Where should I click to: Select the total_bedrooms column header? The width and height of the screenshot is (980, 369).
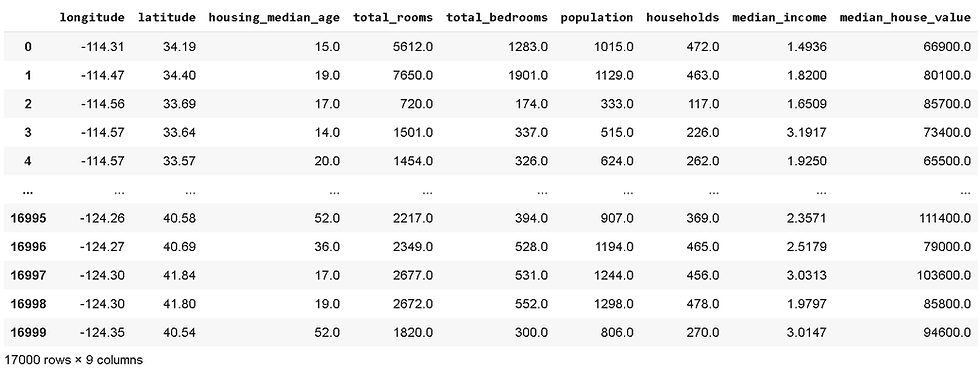click(497, 18)
